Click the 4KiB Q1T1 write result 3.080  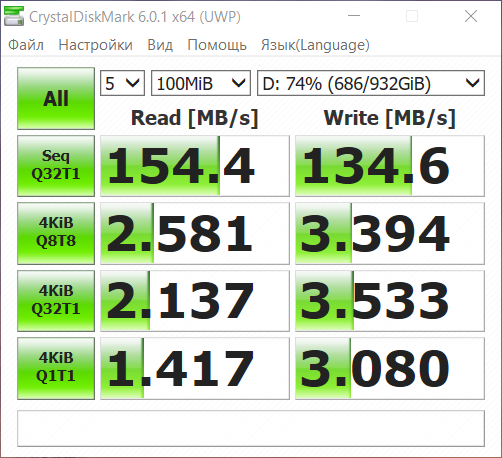(x=390, y=368)
